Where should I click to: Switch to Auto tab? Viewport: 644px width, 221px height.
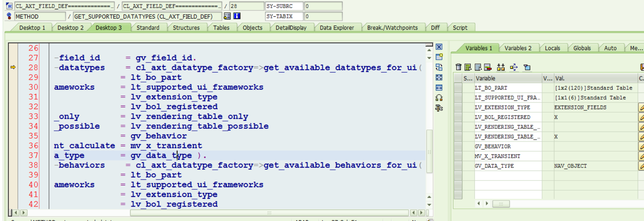tap(610, 48)
